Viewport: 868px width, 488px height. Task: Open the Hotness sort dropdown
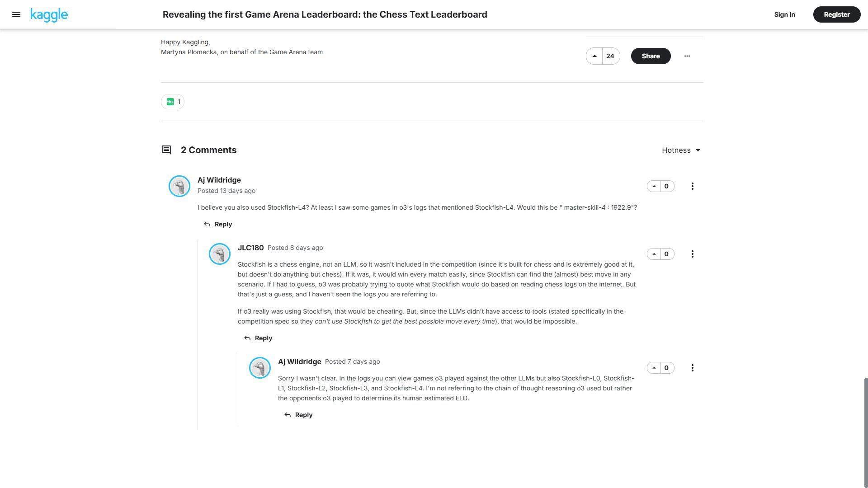coord(681,150)
